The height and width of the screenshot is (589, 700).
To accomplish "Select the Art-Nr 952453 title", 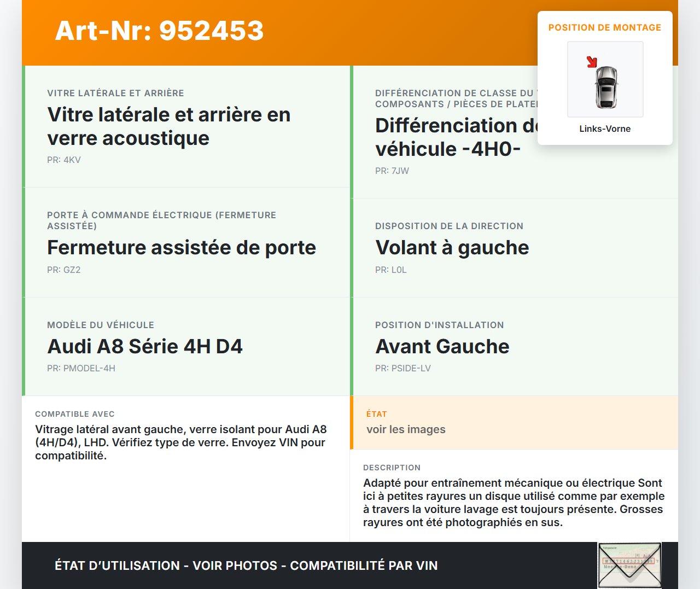I will 159,31.
